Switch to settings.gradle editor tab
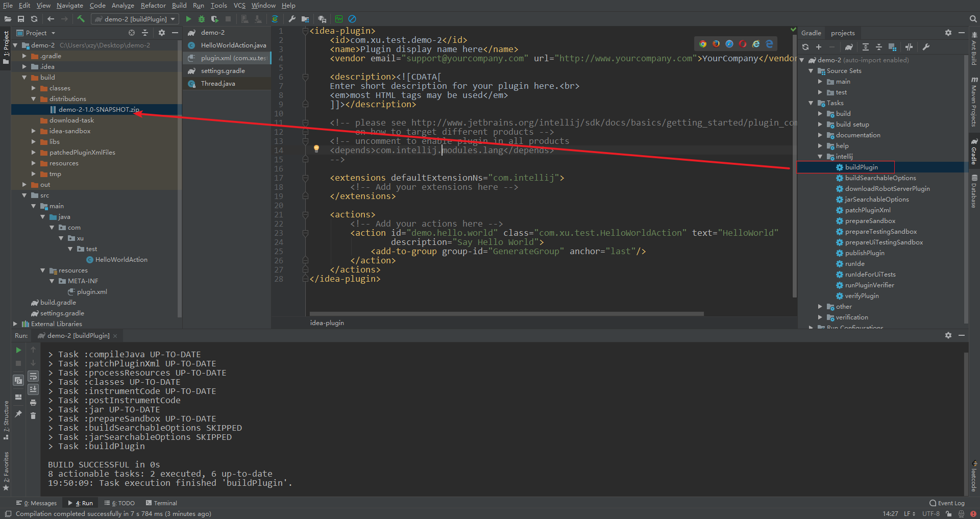This screenshot has height=519, width=980. 227,70
